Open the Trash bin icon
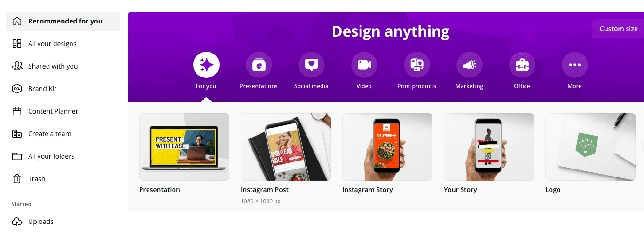This screenshot has width=644, height=238. tap(17, 179)
